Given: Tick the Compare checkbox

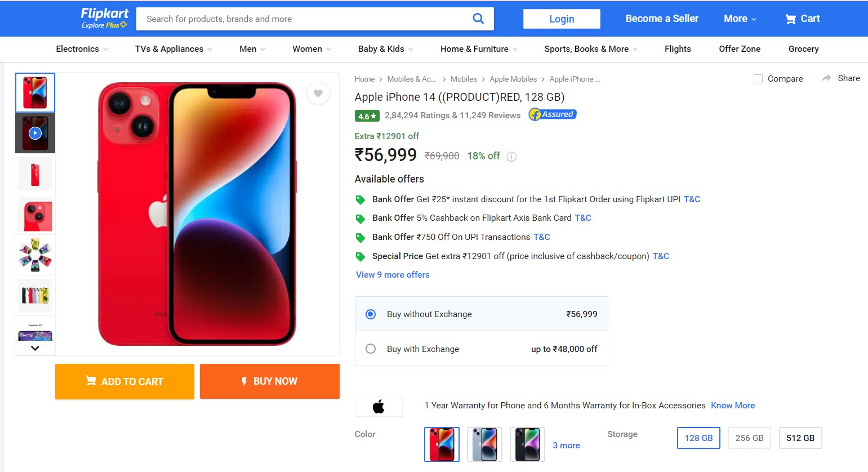Looking at the screenshot, I should [x=758, y=79].
